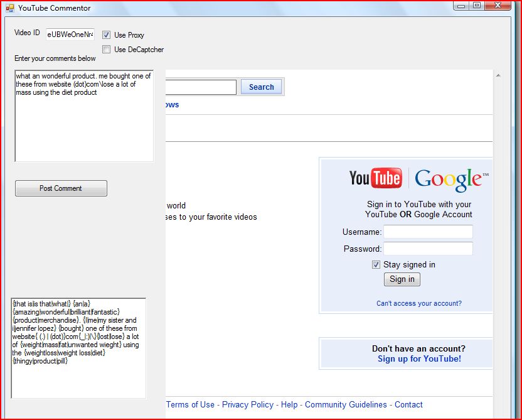Uncheck the Stay signed in checkbox

[x=376, y=264]
